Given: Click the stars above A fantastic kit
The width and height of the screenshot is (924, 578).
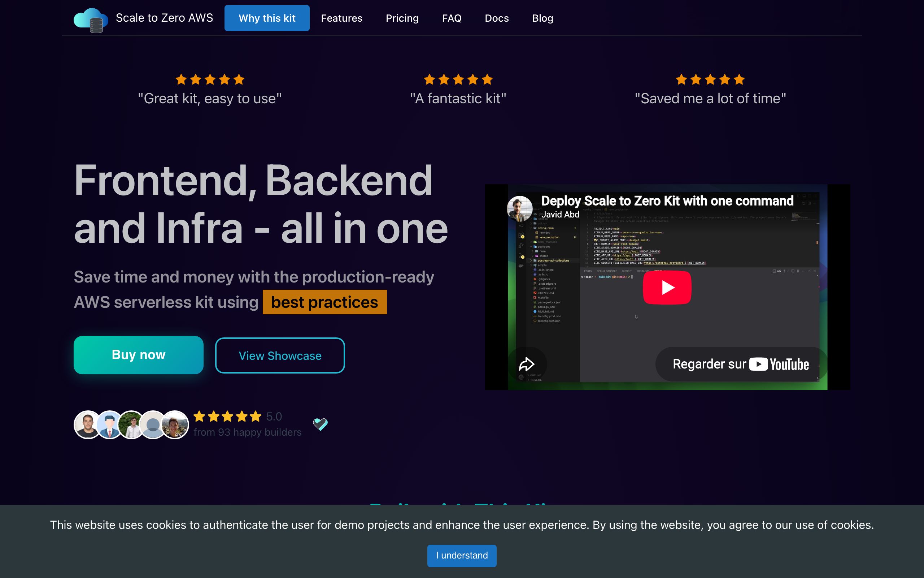Looking at the screenshot, I should tap(458, 79).
